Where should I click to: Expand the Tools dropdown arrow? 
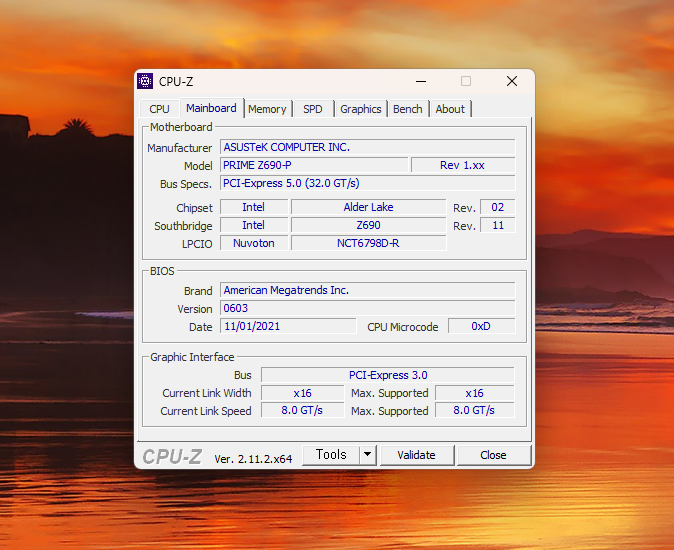click(368, 455)
